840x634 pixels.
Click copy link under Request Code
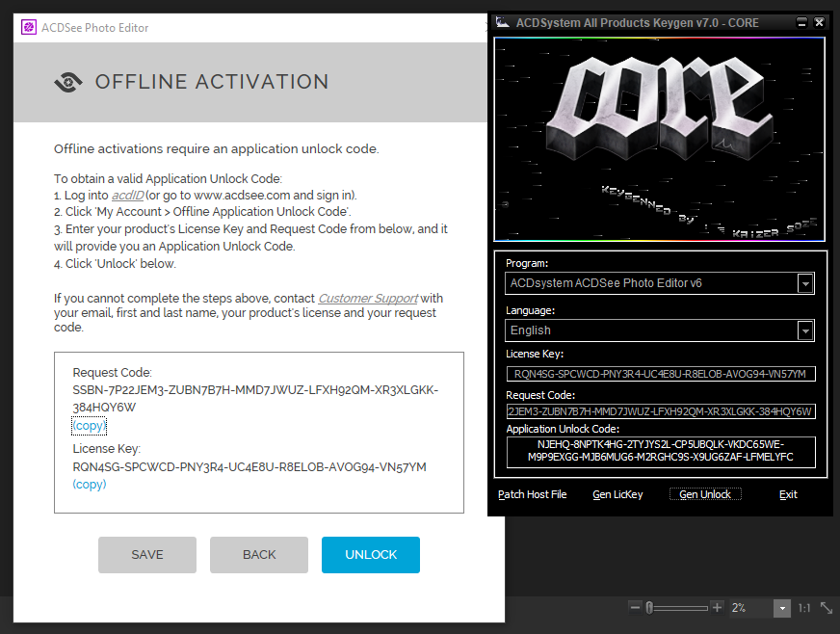pyautogui.click(x=89, y=426)
